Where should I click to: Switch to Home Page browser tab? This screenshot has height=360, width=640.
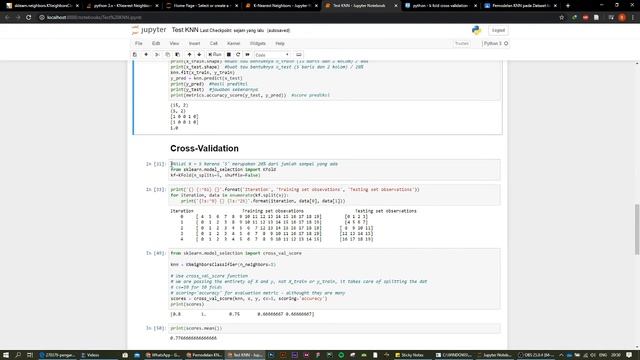pyautogui.click(x=202, y=6)
